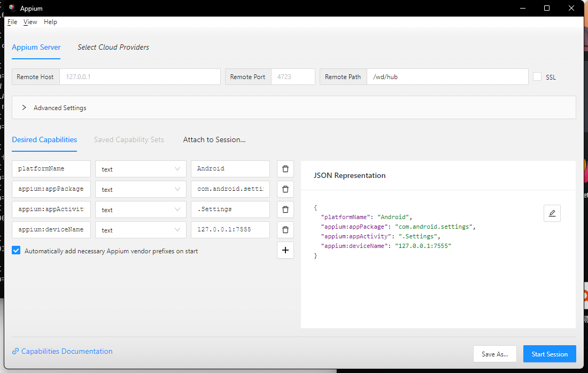Switch to Select Cloud Providers tab
Image resolution: width=588 pixels, height=373 pixels.
coord(113,47)
